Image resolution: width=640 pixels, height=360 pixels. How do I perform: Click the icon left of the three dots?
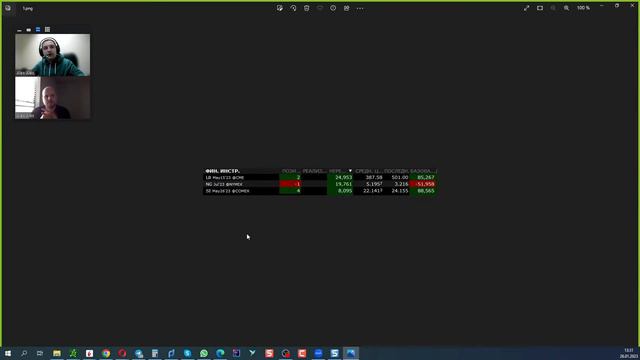tap(347, 8)
